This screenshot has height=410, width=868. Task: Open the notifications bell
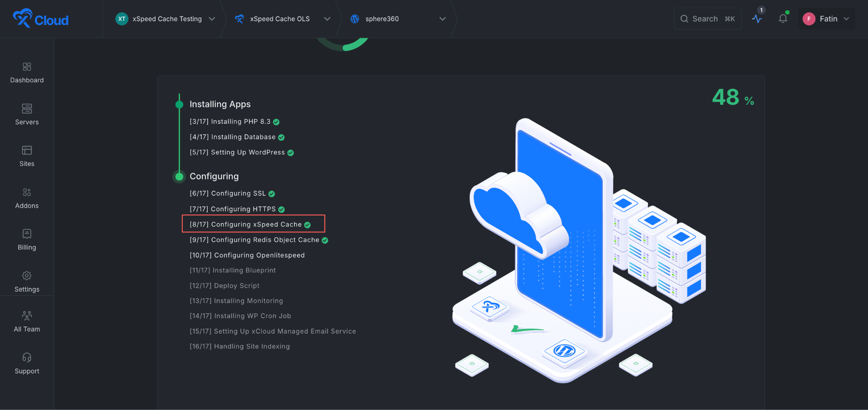[783, 18]
